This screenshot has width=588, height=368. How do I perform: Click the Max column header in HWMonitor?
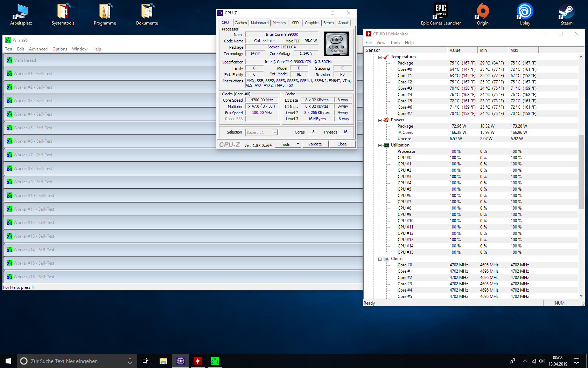click(x=523, y=50)
